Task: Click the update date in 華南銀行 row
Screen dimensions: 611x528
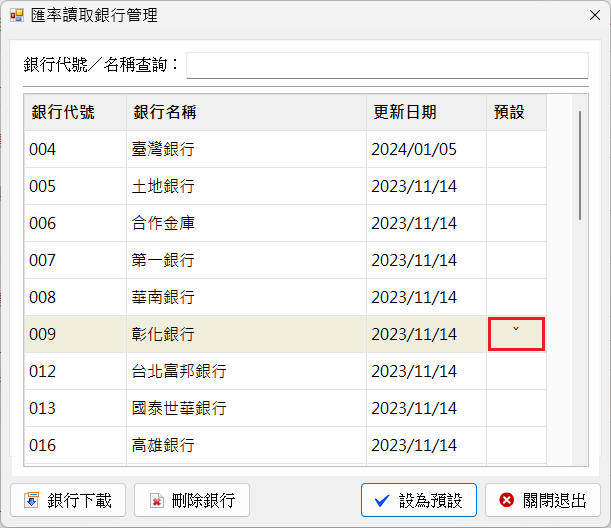Action: point(414,297)
